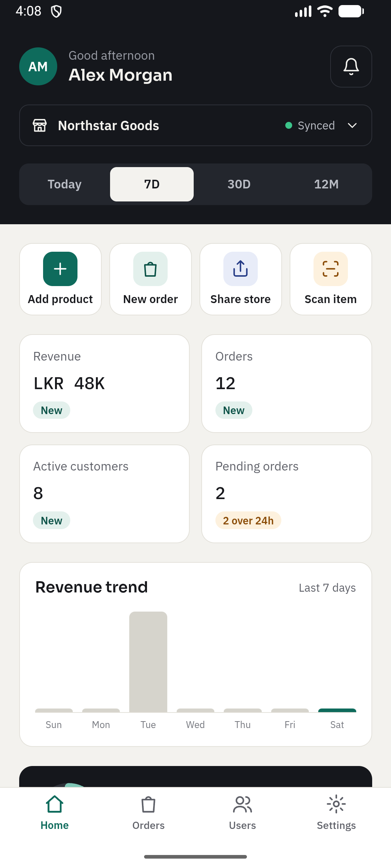This screenshot has width=391, height=868.
Task: Switch range to Today
Action: tap(64, 184)
